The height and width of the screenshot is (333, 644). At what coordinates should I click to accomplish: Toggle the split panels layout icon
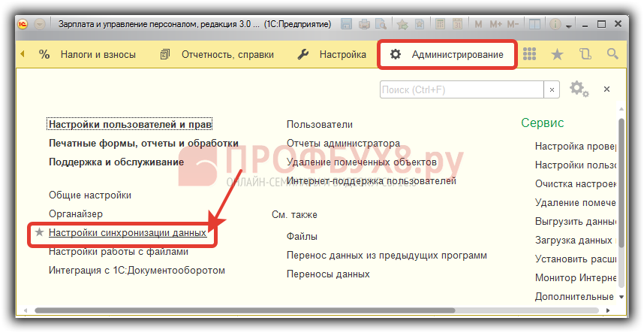(x=534, y=24)
